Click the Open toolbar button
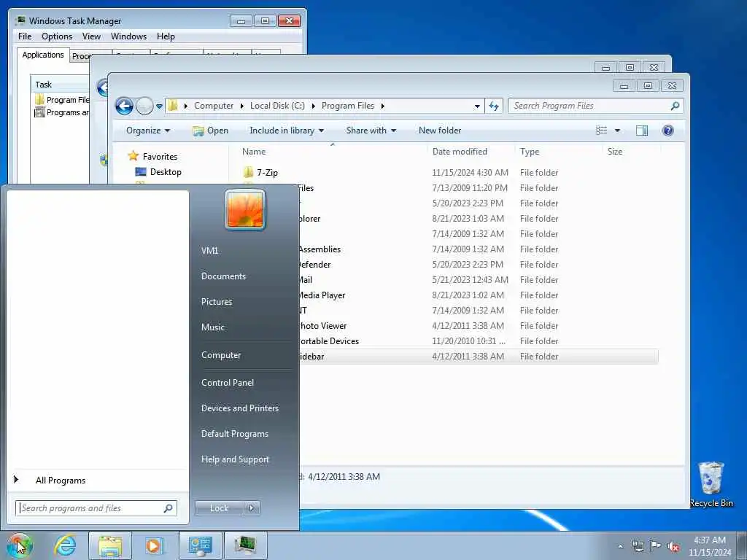Screen dimensions: 747x560 pos(211,131)
